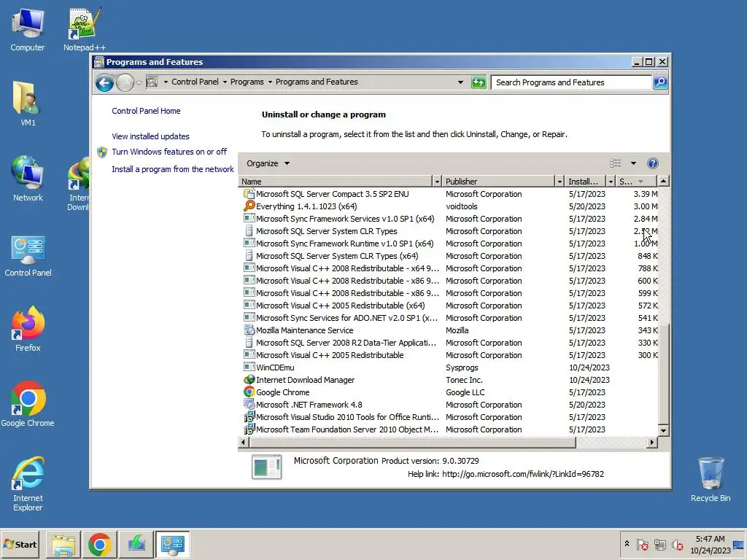Screen dimensions: 747x560
Task: Click the Sysprogs publisher cell
Action: [462, 367]
